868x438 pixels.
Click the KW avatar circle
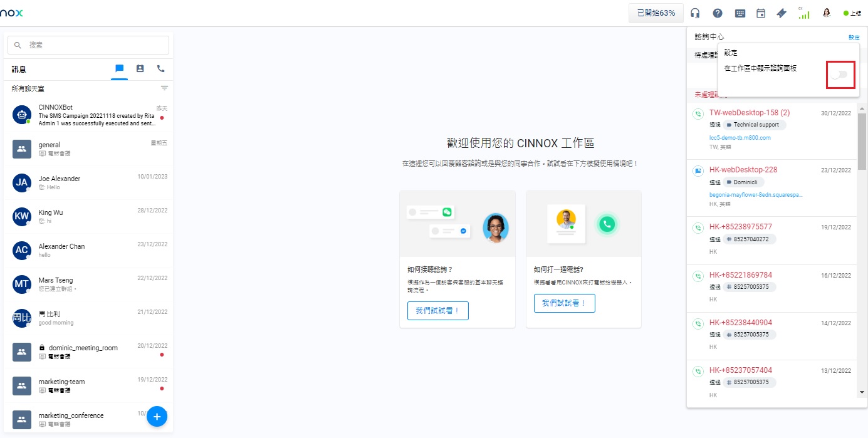(x=22, y=216)
